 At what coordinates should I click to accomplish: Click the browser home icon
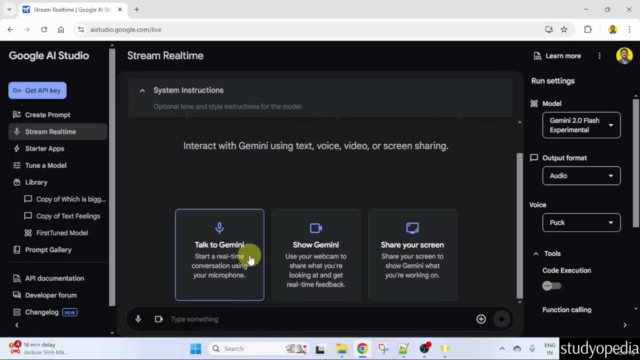pyautogui.click(x=61, y=29)
